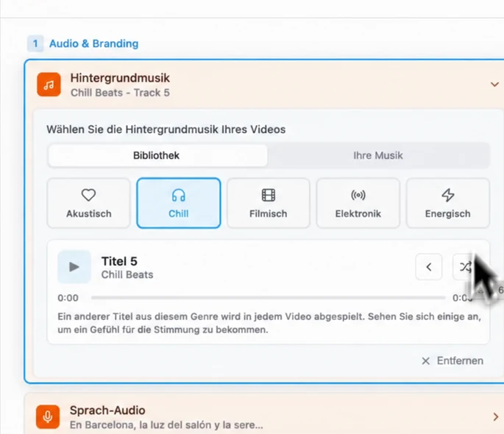Screen dimensions: 504x434
Task: Play Titel 5 Chill Beats track
Action: click(x=74, y=266)
